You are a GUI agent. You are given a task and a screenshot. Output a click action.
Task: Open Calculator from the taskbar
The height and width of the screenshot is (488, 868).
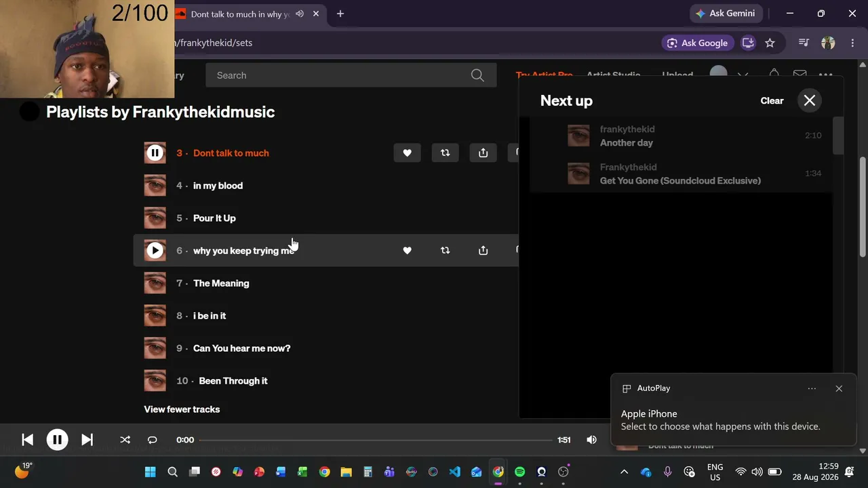368,472
